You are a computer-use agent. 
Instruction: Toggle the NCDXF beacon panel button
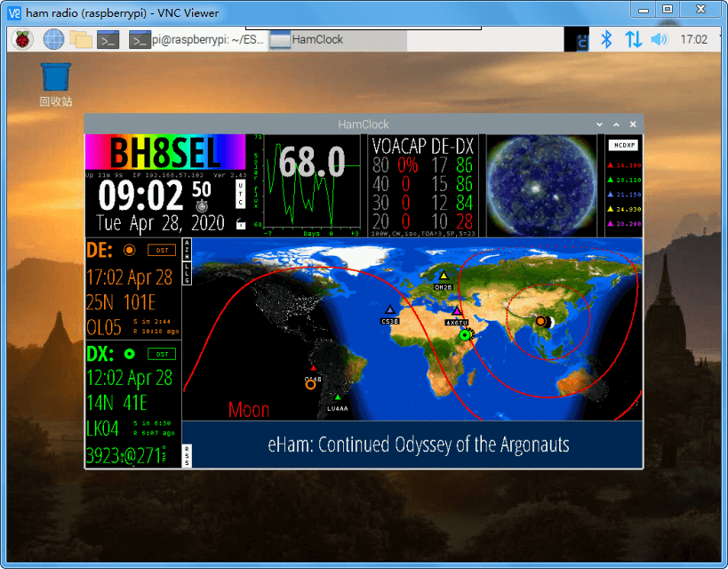pyautogui.click(x=622, y=145)
